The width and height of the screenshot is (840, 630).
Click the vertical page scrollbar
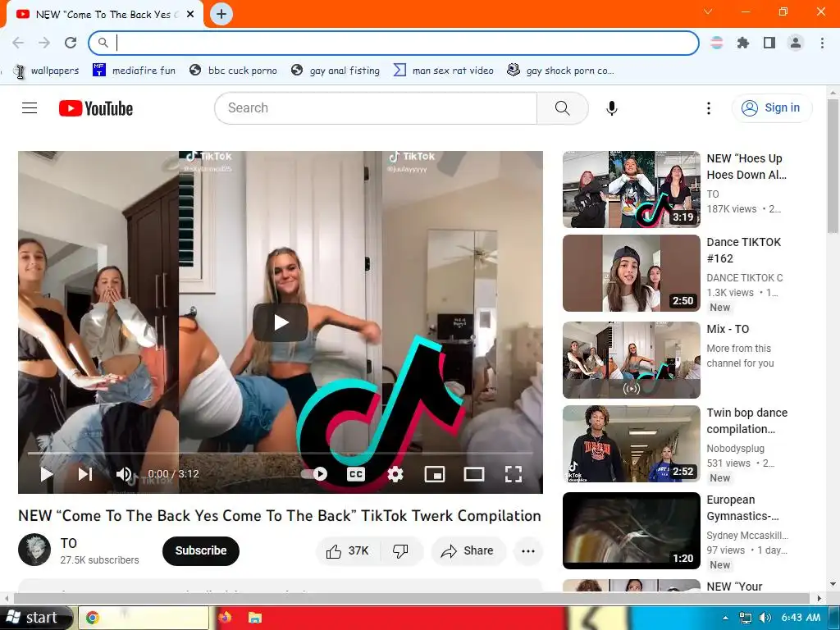point(833,167)
